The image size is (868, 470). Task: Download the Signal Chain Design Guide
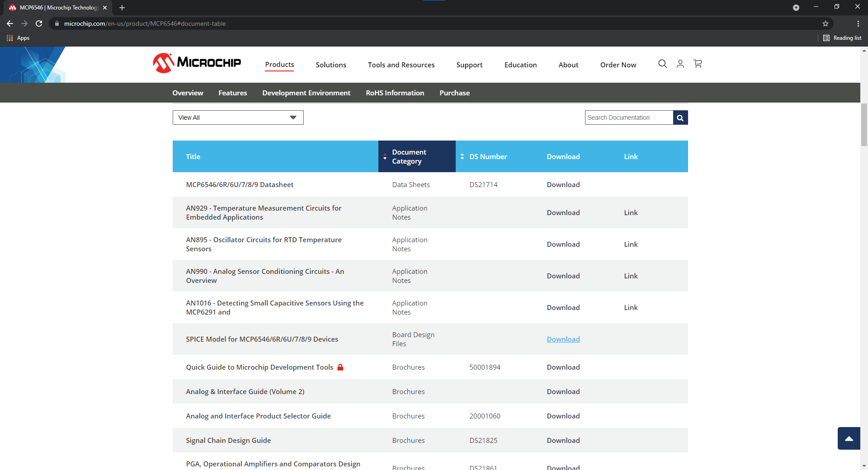pyautogui.click(x=563, y=440)
